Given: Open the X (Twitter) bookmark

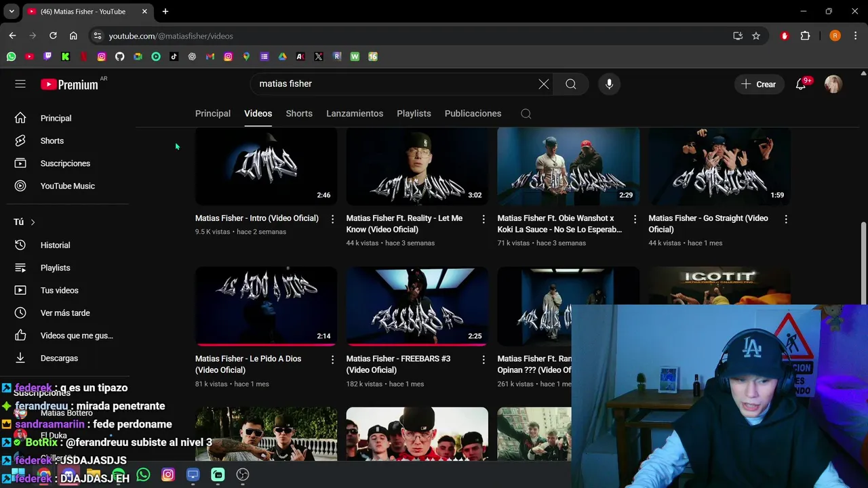Looking at the screenshot, I should pyautogui.click(x=319, y=57).
